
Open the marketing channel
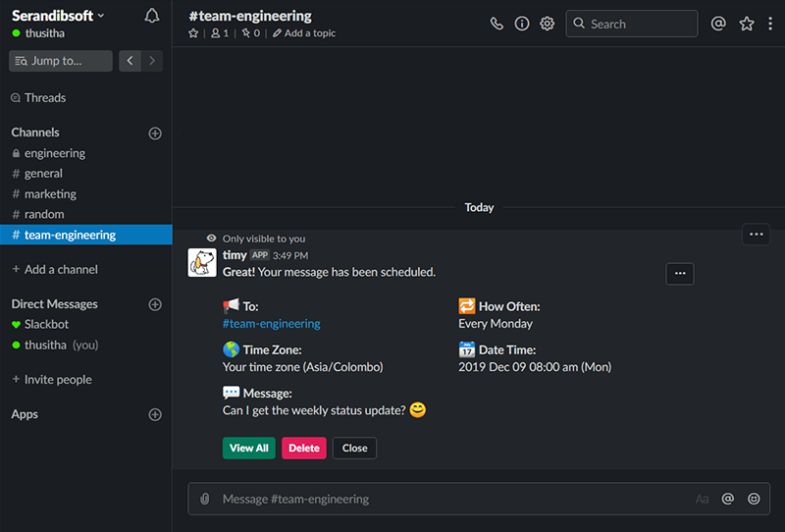(86, 194)
